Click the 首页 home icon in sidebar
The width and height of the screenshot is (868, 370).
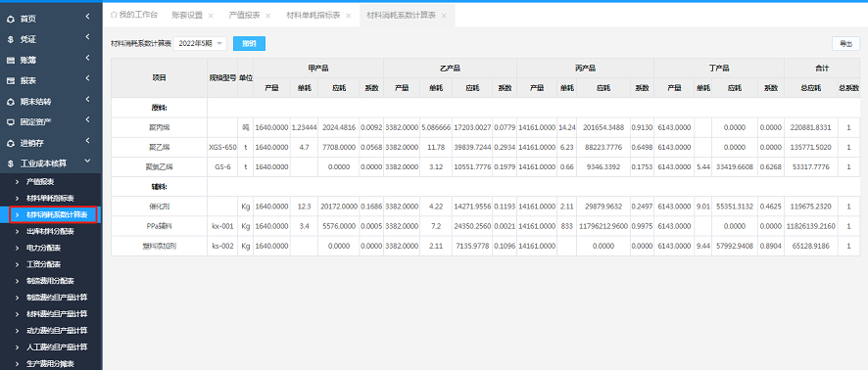coord(11,20)
